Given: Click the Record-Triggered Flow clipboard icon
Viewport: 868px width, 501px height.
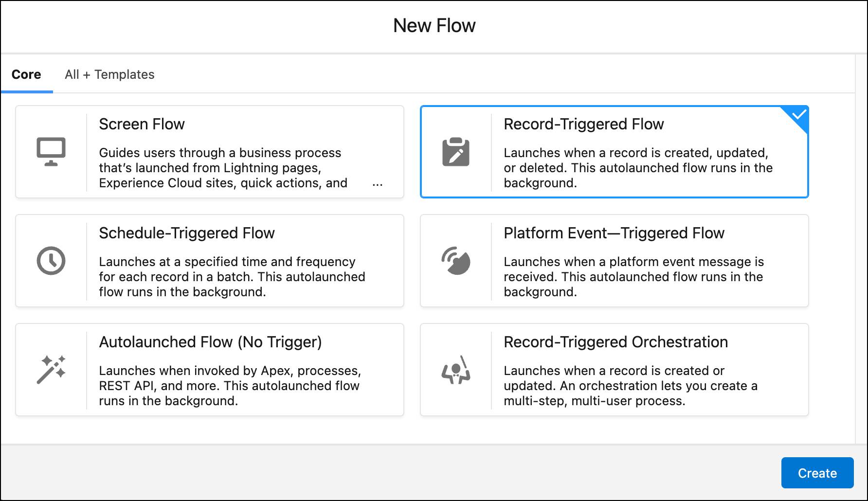Looking at the screenshot, I should click(x=456, y=151).
